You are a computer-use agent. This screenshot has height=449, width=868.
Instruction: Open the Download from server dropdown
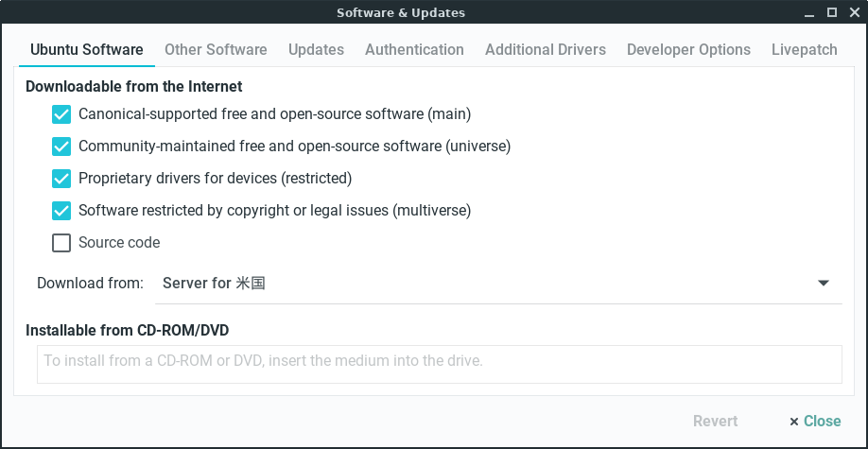[x=498, y=284]
